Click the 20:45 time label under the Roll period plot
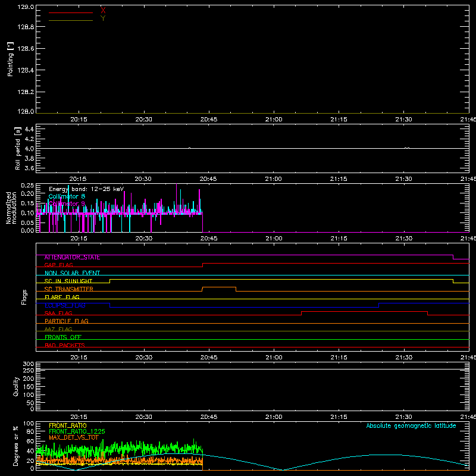Screen dimensions: 476x476 (208, 179)
